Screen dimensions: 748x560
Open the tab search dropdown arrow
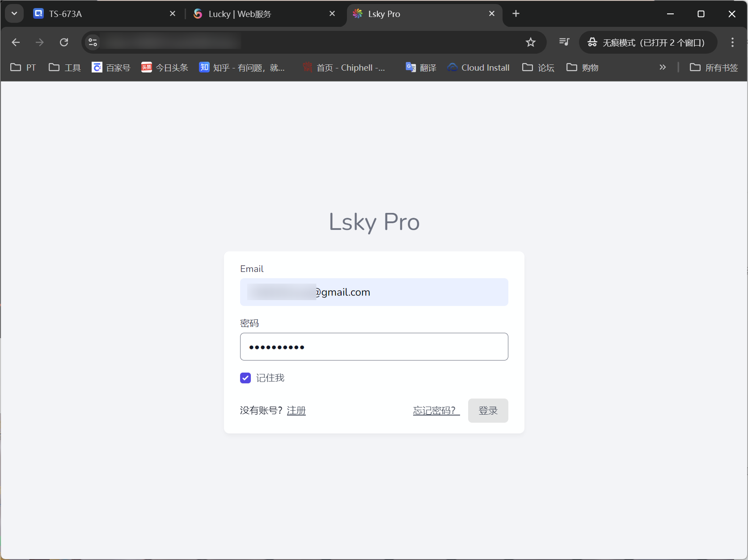[14, 13]
